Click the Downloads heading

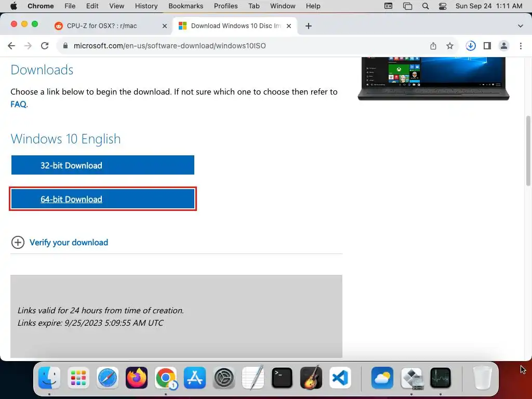pyautogui.click(x=42, y=70)
